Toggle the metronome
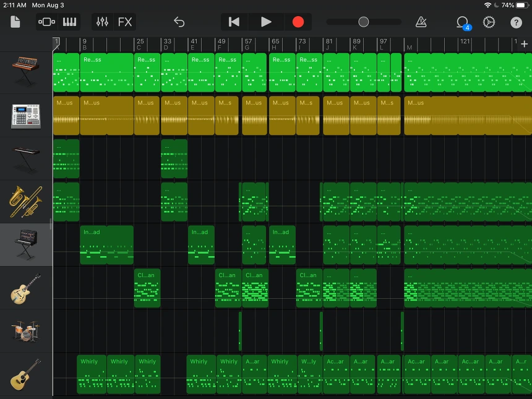Viewport: 532px width, 399px height. pyautogui.click(x=421, y=22)
